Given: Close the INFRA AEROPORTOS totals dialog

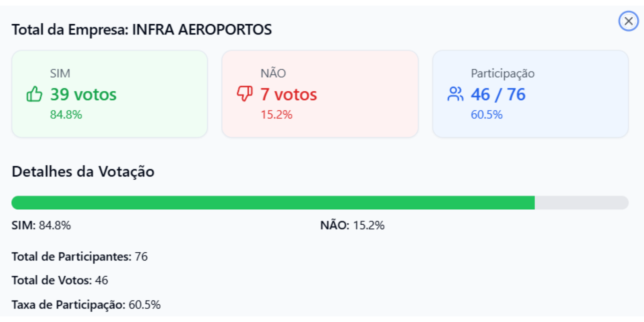Looking at the screenshot, I should 628,21.
